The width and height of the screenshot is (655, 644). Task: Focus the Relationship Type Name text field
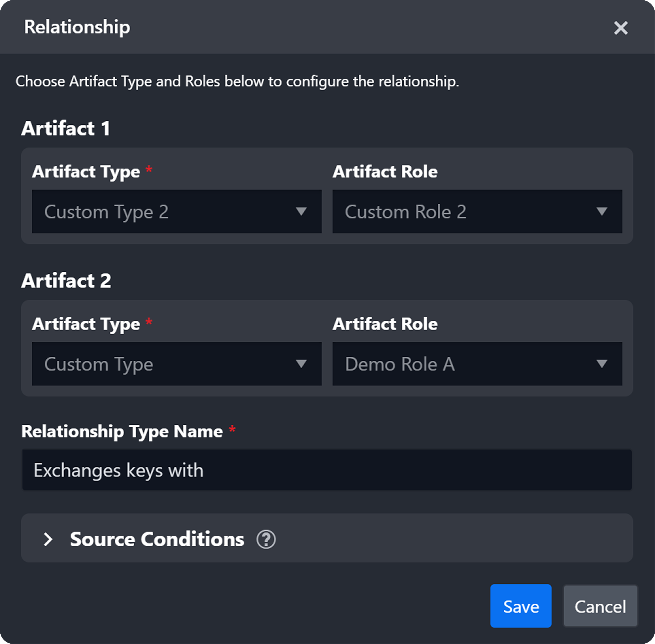[326, 470]
